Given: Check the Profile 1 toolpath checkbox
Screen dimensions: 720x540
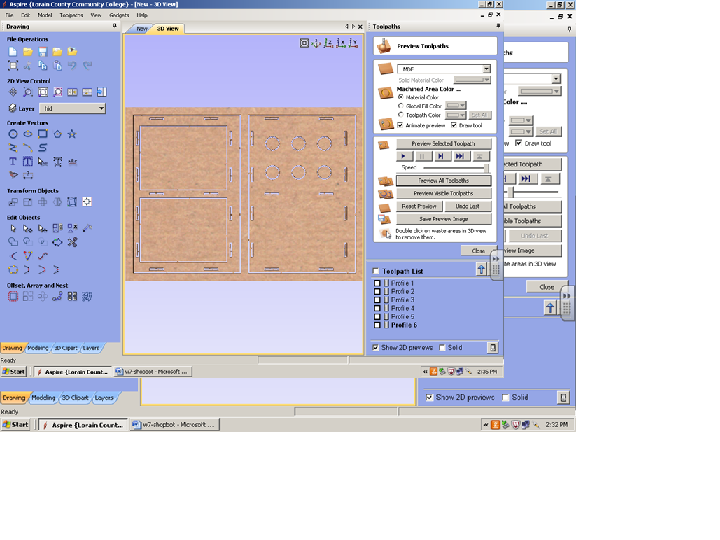Looking at the screenshot, I should pos(377,283).
